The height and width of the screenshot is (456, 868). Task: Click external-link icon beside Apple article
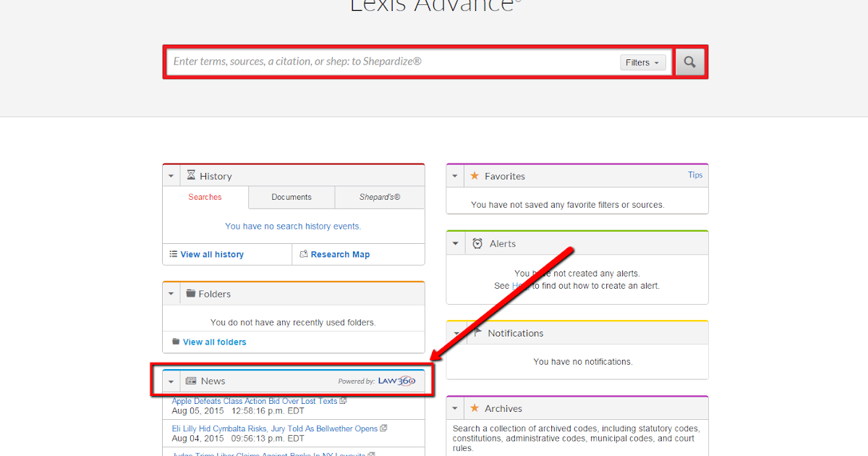pos(344,400)
